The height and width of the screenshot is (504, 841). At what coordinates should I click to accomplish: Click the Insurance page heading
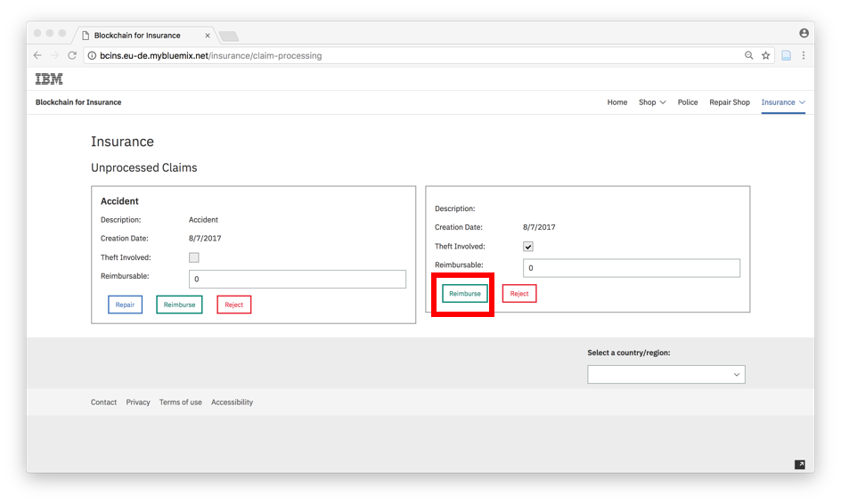tap(122, 142)
